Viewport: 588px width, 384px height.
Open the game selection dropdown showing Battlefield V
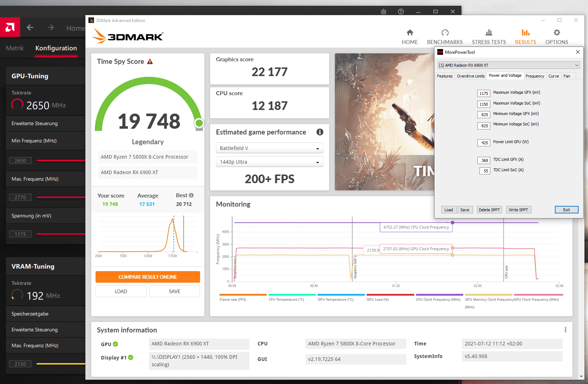pos(269,148)
